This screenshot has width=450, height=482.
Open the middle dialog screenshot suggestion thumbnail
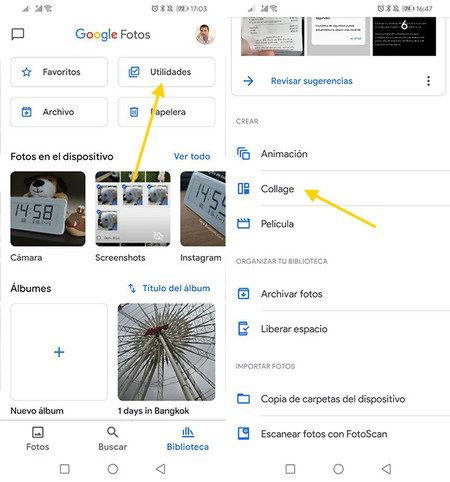tap(338, 36)
